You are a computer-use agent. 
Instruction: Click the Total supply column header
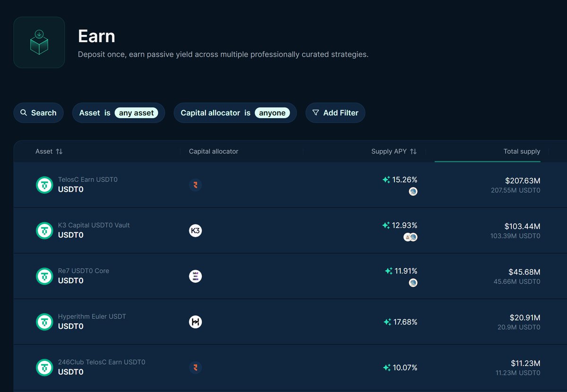tap(522, 152)
